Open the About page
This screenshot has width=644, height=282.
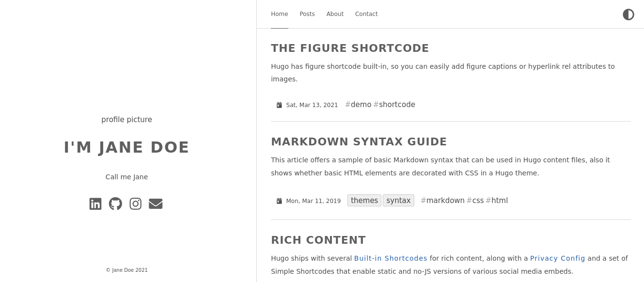point(335,14)
